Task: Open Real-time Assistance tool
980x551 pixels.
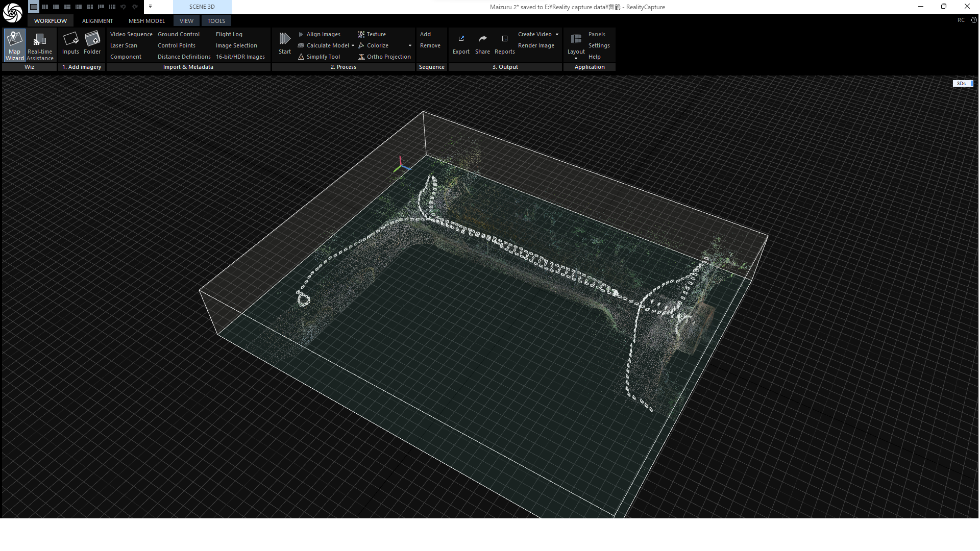Action: pos(40,45)
